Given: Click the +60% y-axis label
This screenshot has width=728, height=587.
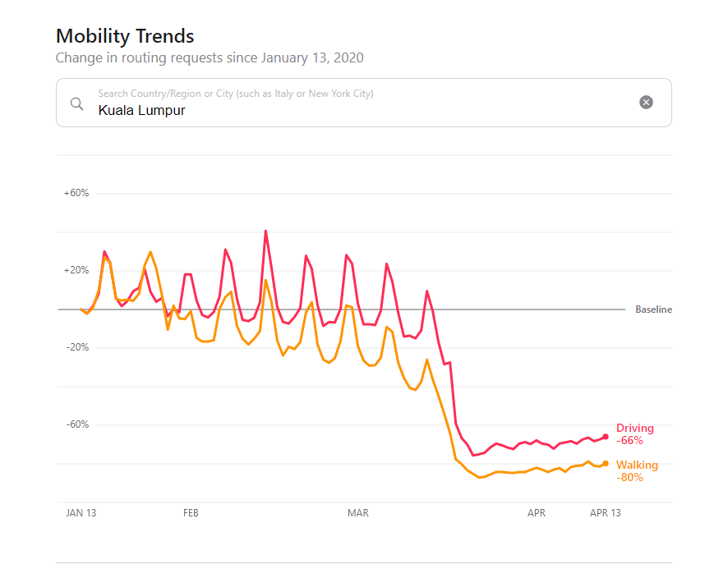Looking at the screenshot, I should coord(76,194).
